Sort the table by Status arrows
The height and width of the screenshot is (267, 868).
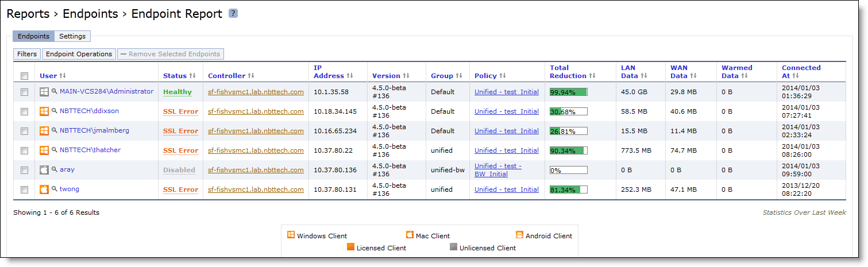click(x=192, y=76)
